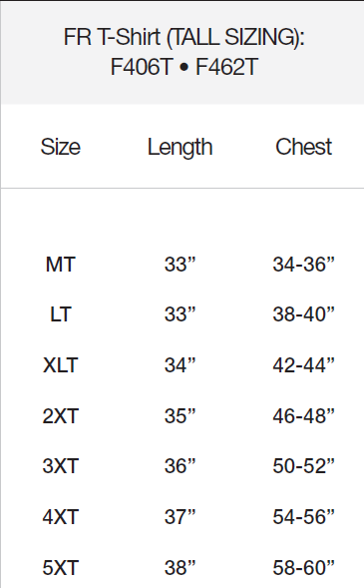
Task: Click the Length column header
Action: (x=181, y=147)
